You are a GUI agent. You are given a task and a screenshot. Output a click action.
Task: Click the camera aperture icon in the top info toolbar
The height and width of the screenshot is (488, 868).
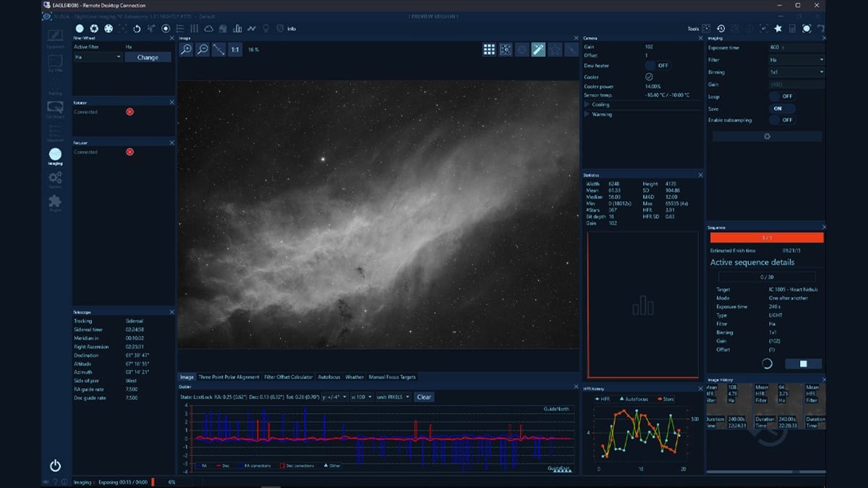pyautogui.click(x=94, y=29)
